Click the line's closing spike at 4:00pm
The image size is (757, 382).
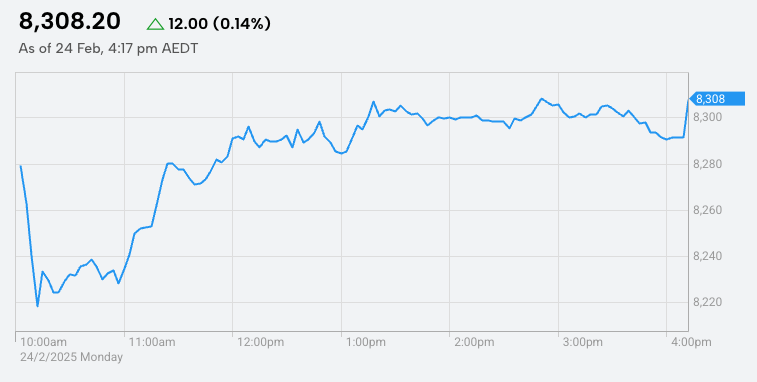pos(688,101)
